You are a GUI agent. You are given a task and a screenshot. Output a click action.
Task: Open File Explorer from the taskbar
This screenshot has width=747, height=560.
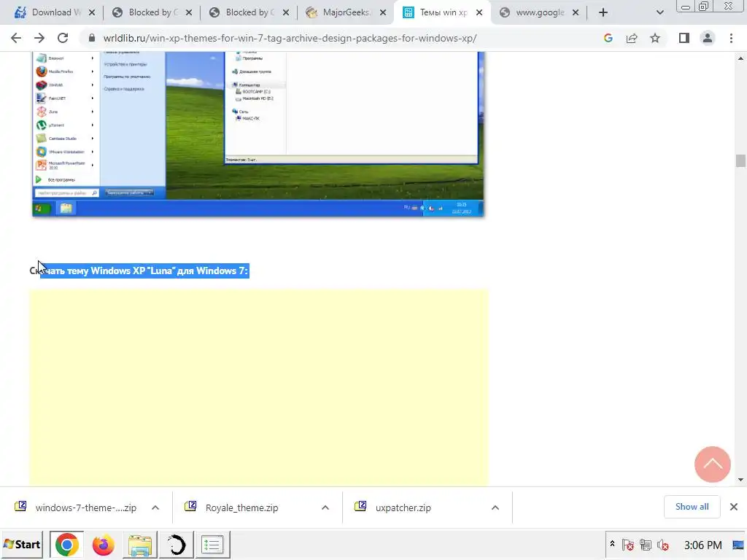click(x=139, y=544)
